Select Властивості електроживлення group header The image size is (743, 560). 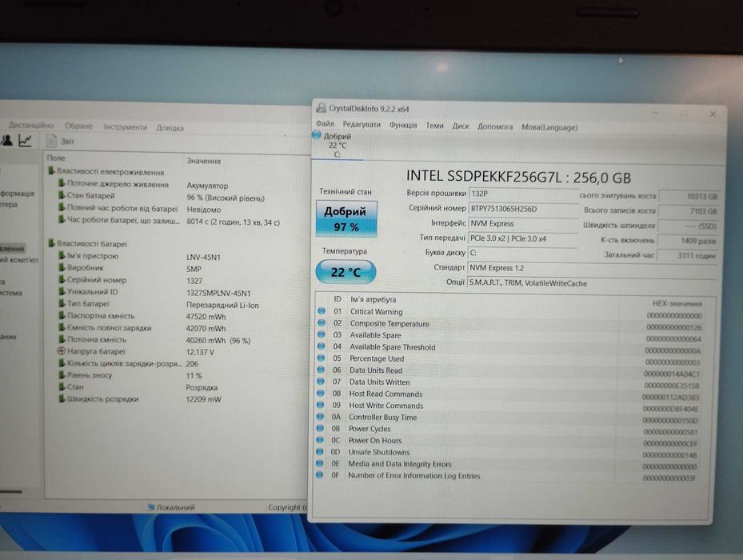click(106, 172)
